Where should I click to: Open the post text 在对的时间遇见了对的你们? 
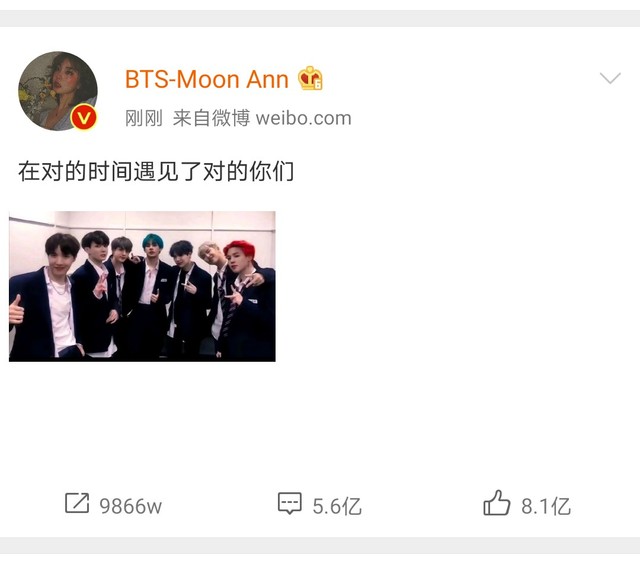click(x=156, y=171)
